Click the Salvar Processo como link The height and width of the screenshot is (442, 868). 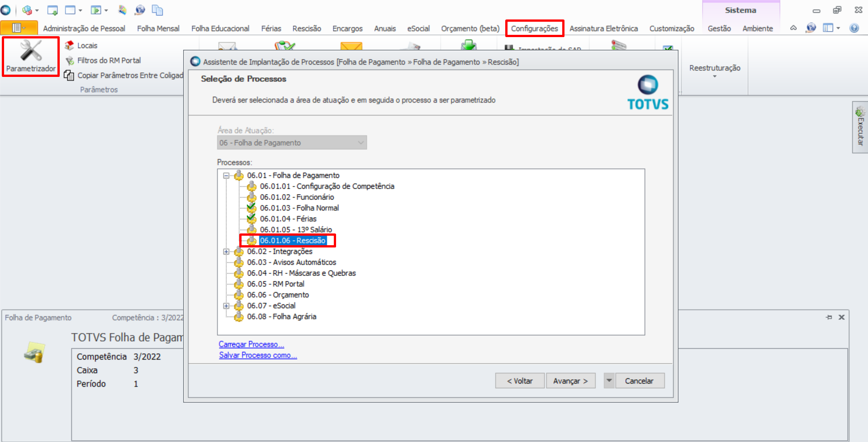(258, 355)
